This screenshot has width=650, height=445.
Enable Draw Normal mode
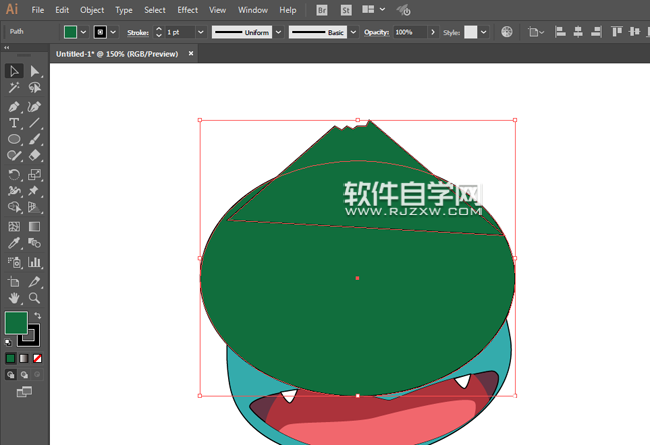pos(10,375)
